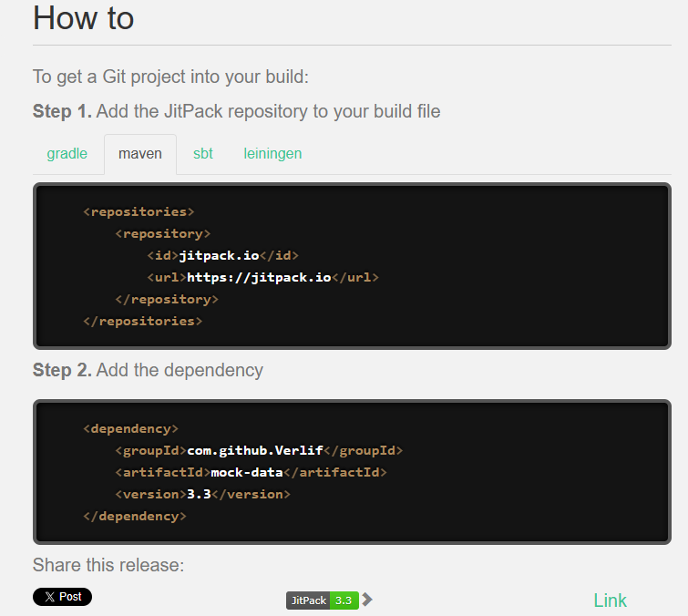This screenshot has height=616, width=688.
Task: Select the maven tab
Action: click(140, 153)
